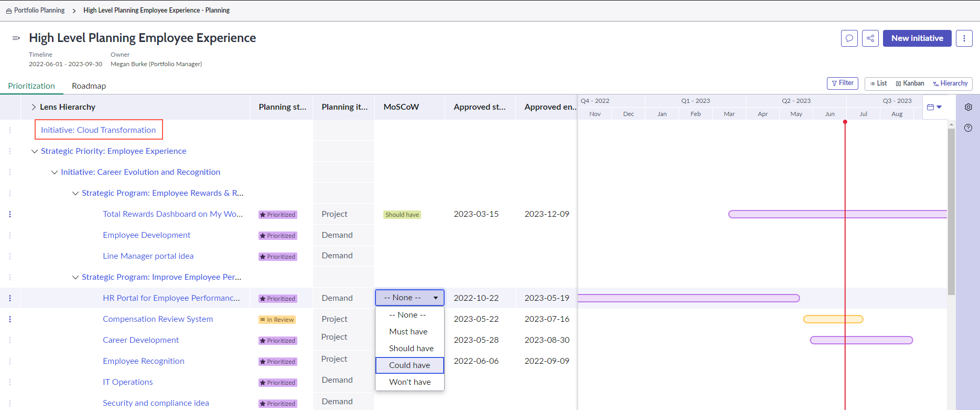Screen dimensions: 980x410
Task: Open the MoSCoW dropdown showing None
Action: (410, 298)
